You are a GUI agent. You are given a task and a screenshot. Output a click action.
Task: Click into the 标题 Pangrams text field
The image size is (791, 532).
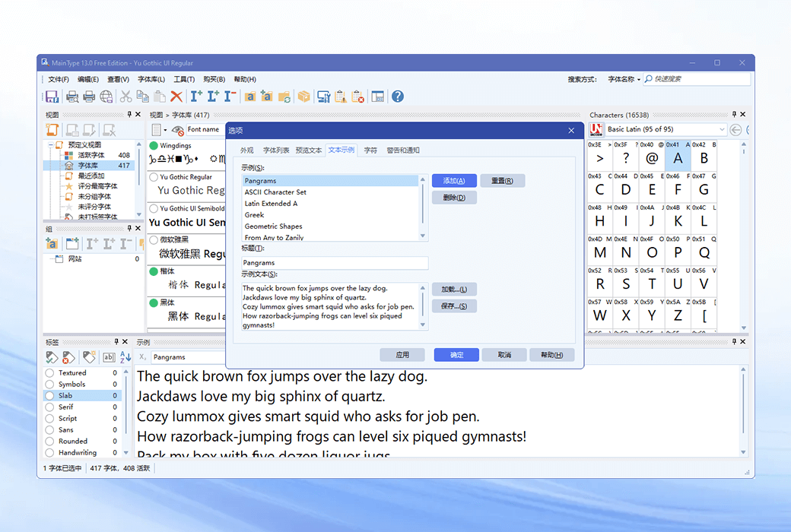[x=335, y=263]
